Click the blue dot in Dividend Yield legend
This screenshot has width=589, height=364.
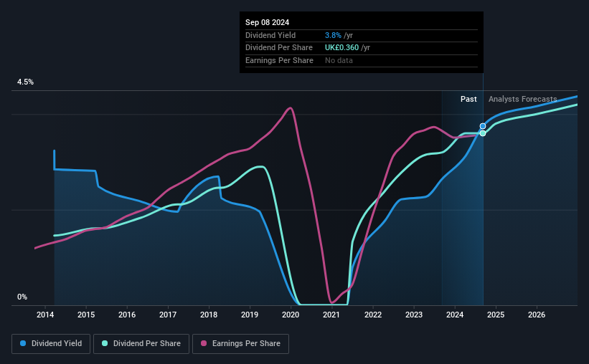point(23,343)
